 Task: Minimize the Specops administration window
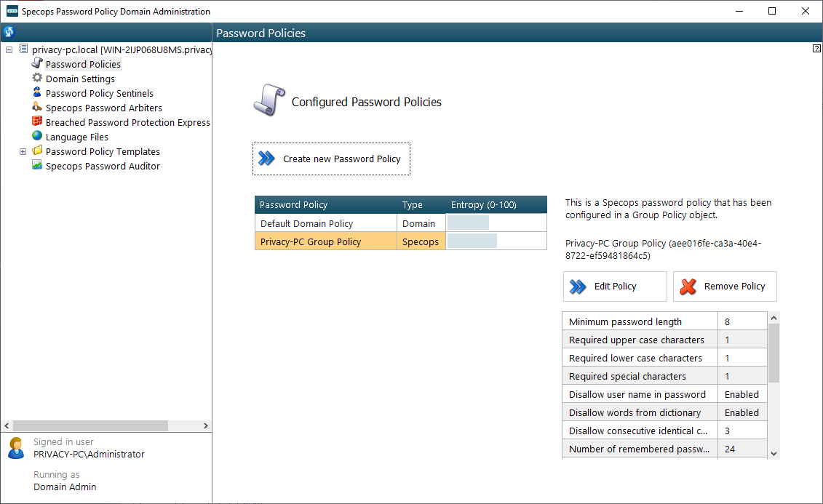[x=739, y=11]
